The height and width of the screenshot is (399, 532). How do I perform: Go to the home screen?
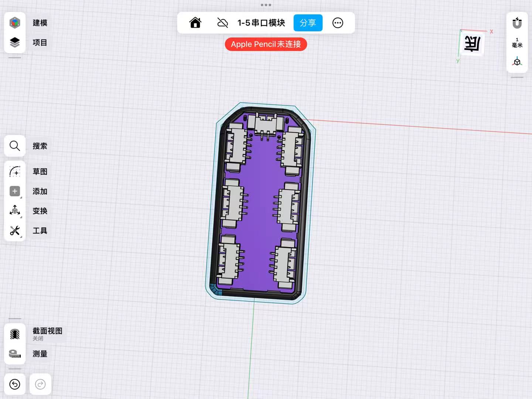click(195, 23)
